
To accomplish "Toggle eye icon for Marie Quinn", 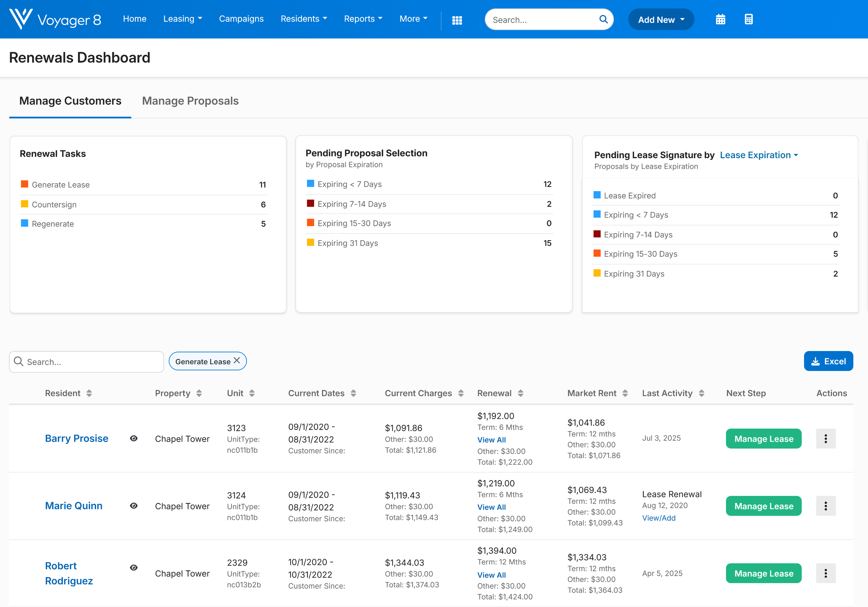I will [134, 506].
